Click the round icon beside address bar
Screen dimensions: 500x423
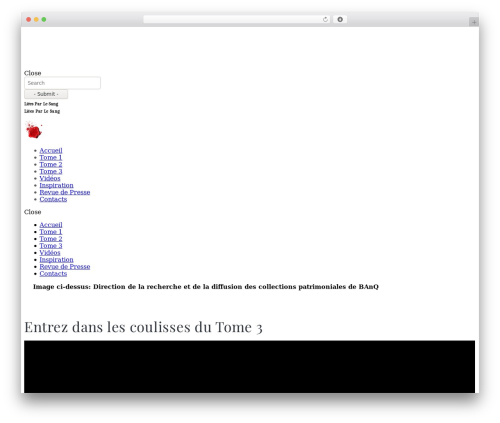tap(340, 19)
